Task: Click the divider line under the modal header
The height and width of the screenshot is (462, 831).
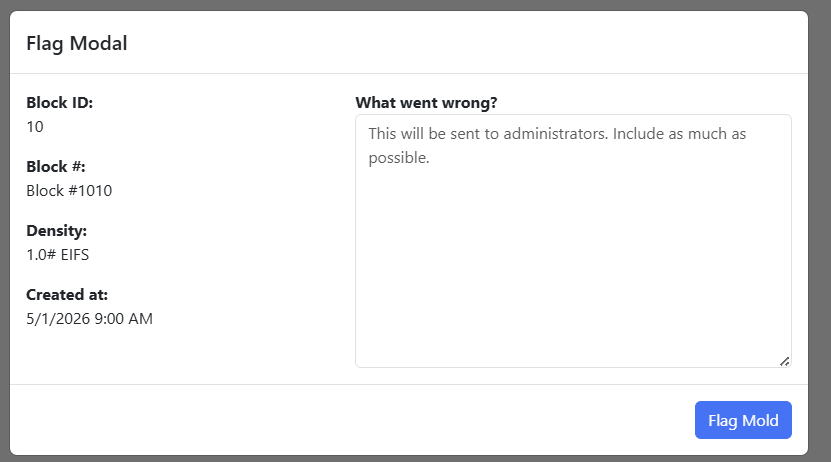Action: 409,74
